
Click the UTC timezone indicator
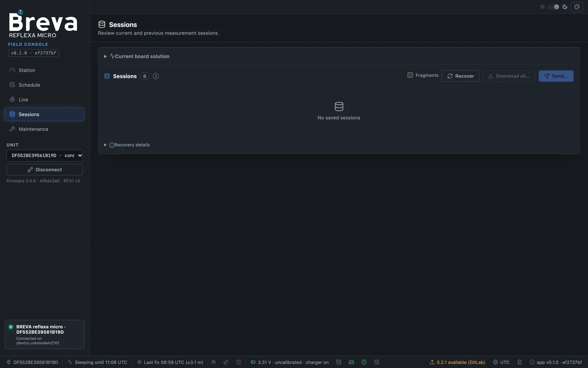click(501, 362)
